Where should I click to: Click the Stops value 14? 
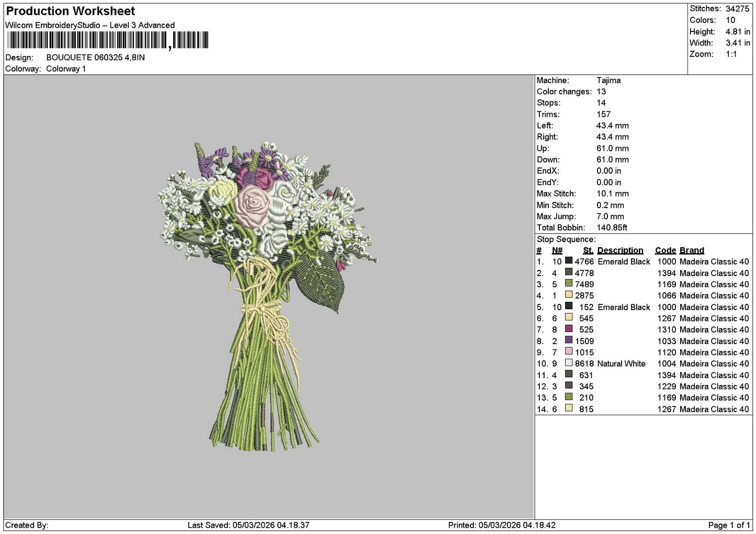[601, 103]
